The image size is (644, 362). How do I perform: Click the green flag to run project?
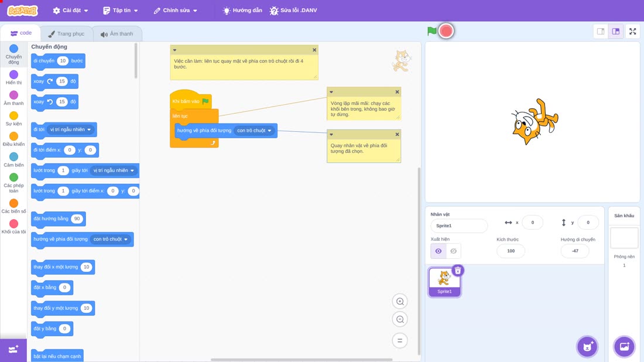431,31
